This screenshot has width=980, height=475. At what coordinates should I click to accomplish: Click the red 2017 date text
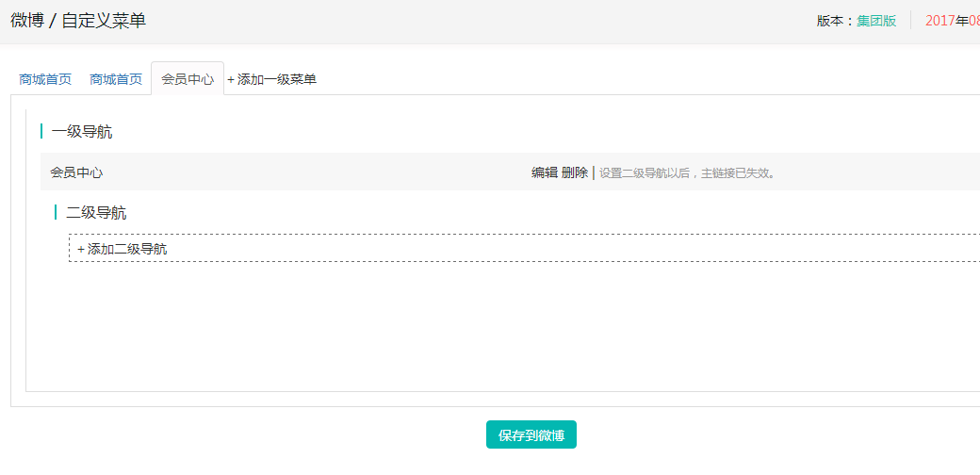coord(940,21)
